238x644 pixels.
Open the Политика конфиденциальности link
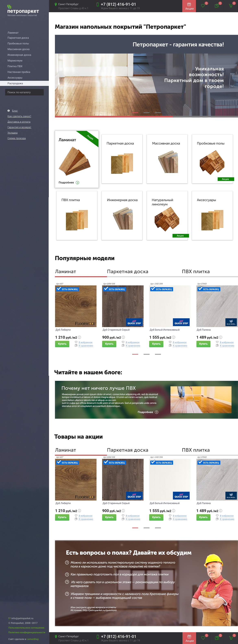(x=27, y=632)
